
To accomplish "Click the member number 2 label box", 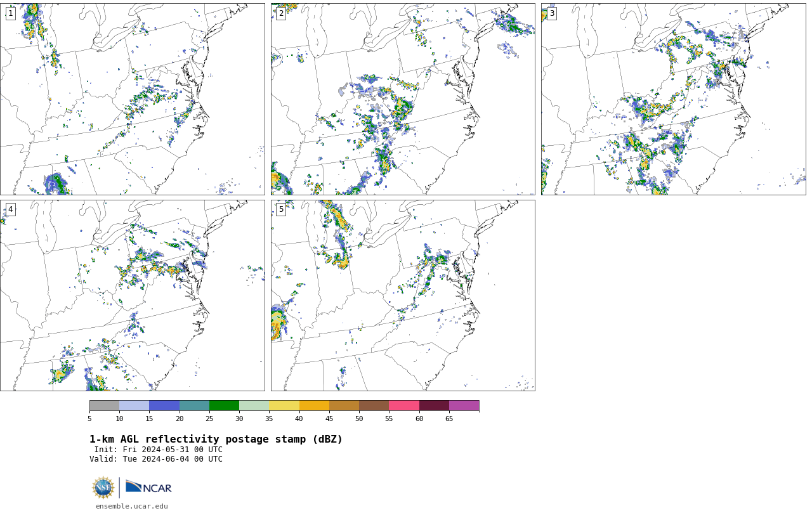I will tap(281, 13).
